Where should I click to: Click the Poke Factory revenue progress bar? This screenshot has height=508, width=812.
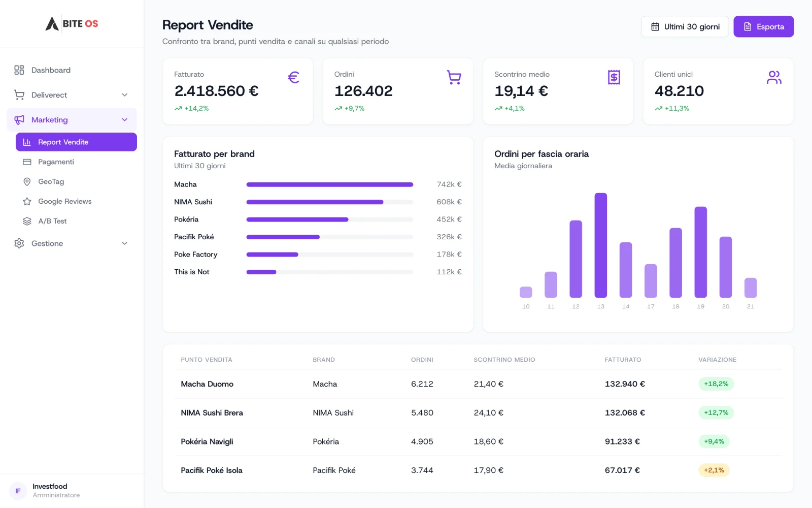tap(330, 255)
